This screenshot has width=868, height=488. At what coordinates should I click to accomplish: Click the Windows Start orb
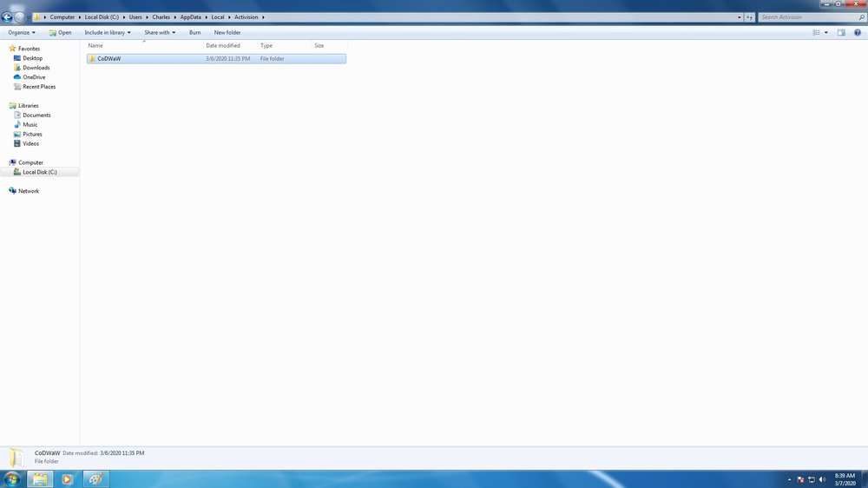[x=13, y=478]
